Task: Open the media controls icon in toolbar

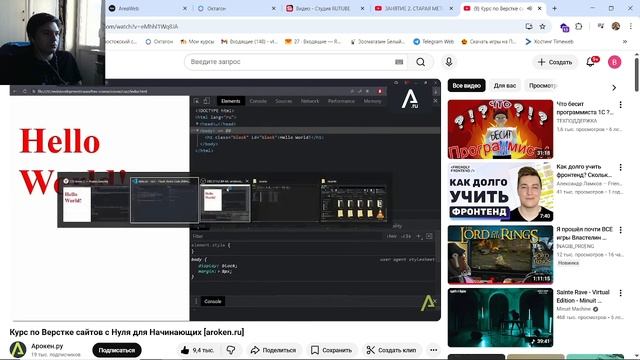Action: coord(601,27)
